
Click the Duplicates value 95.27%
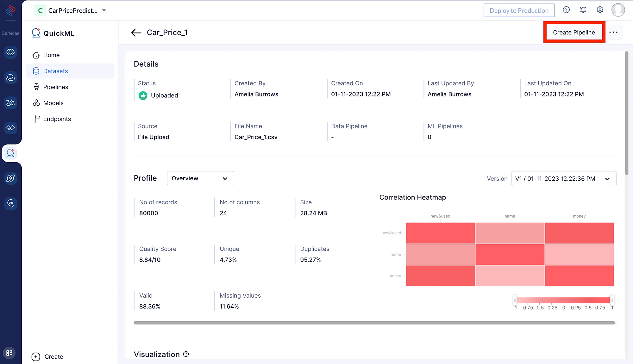(x=310, y=260)
